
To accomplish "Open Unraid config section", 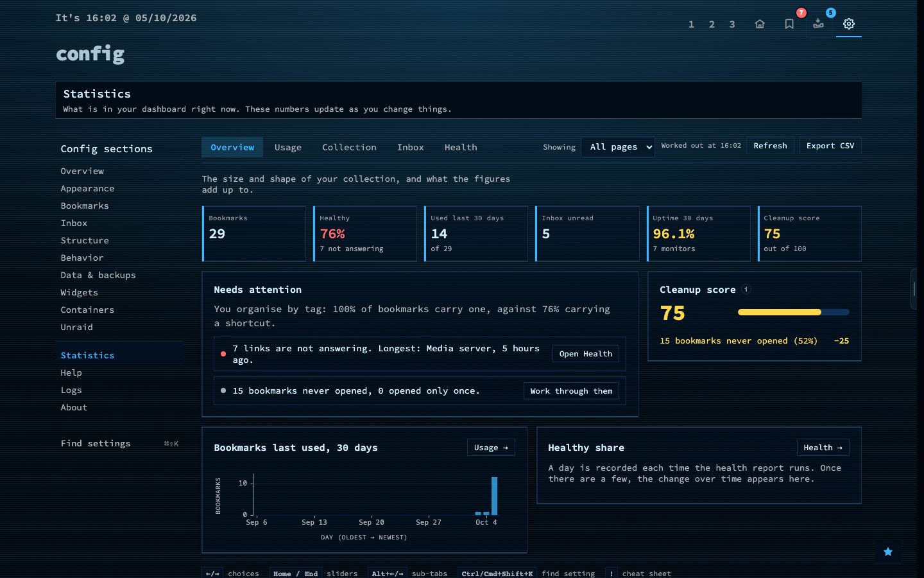I will pos(119,327).
